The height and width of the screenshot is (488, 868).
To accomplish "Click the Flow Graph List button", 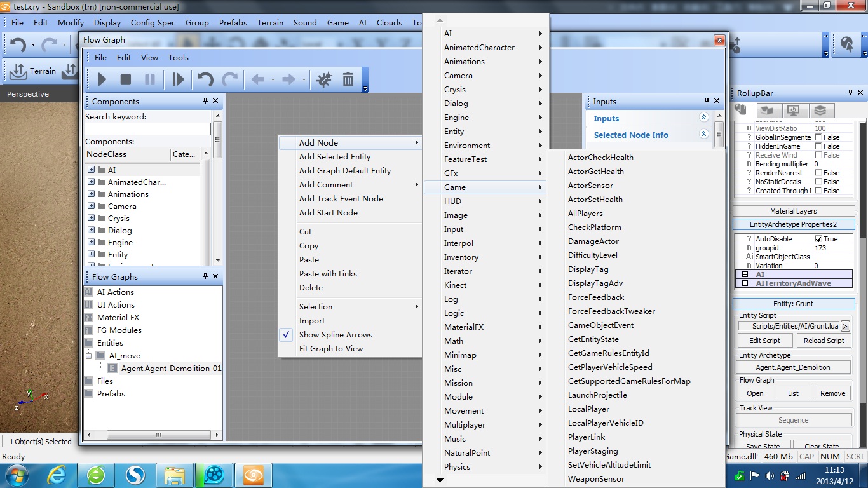I will click(x=794, y=393).
